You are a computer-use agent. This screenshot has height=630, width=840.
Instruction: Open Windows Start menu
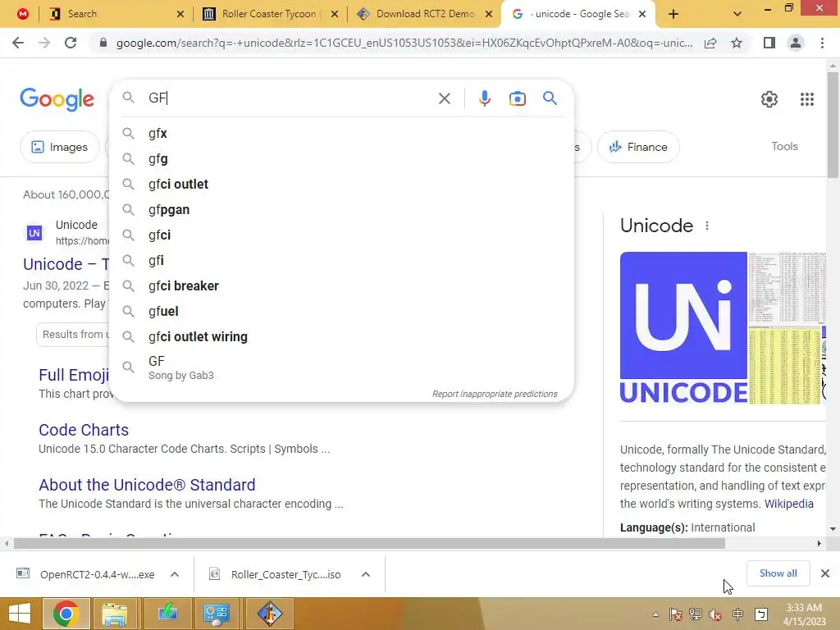click(x=20, y=614)
